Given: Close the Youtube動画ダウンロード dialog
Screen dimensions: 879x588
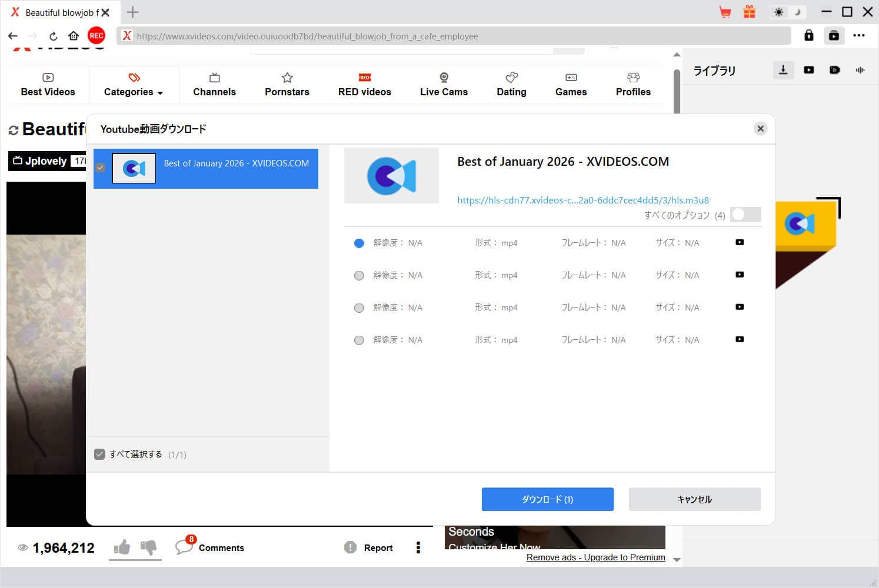Looking at the screenshot, I should coord(760,129).
